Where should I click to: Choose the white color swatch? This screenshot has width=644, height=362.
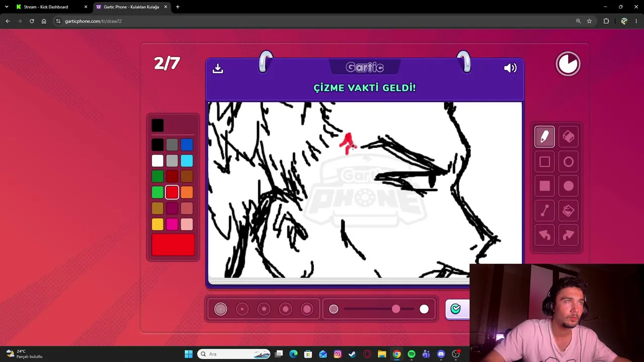click(157, 161)
